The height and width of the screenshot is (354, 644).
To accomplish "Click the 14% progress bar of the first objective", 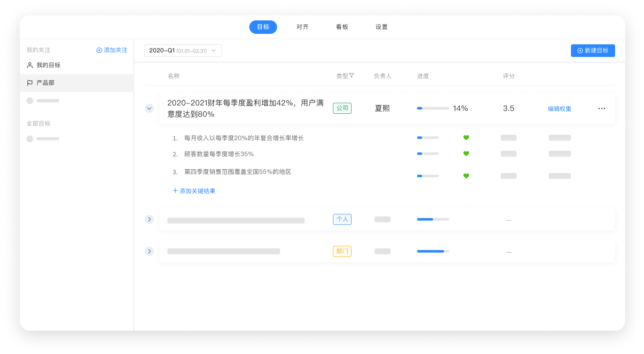I will [432, 108].
